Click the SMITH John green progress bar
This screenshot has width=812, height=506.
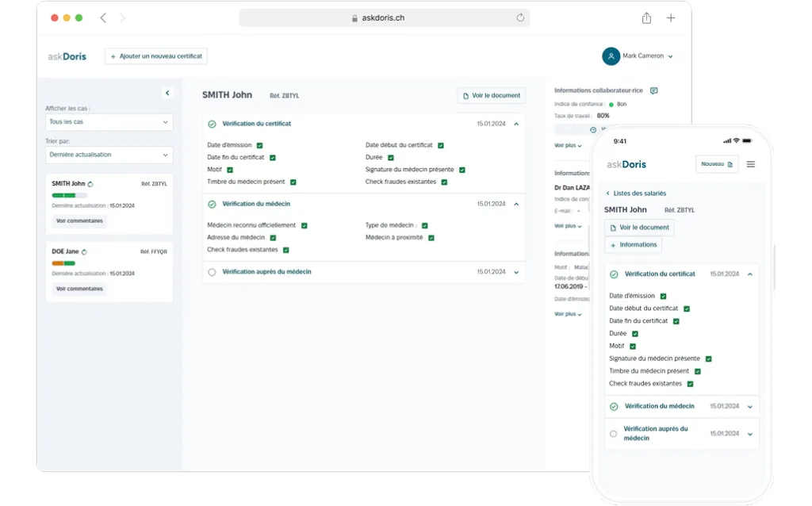64,195
